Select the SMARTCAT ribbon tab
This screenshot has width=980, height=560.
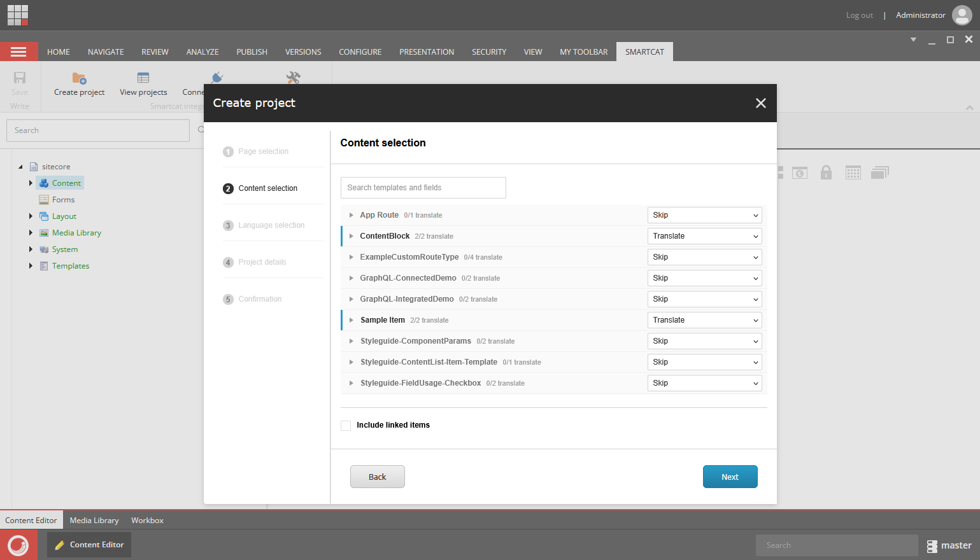pyautogui.click(x=644, y=52)
